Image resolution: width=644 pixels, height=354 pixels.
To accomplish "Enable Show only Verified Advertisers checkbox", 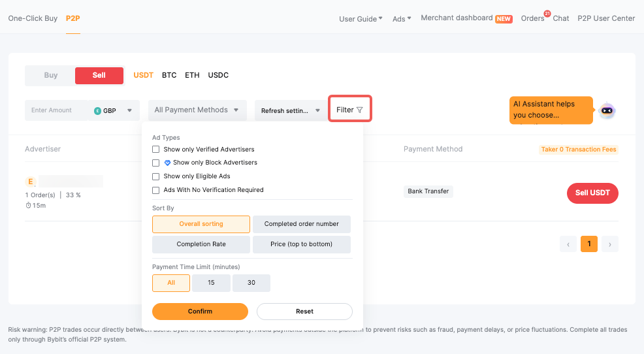I will tap(156, 150).
